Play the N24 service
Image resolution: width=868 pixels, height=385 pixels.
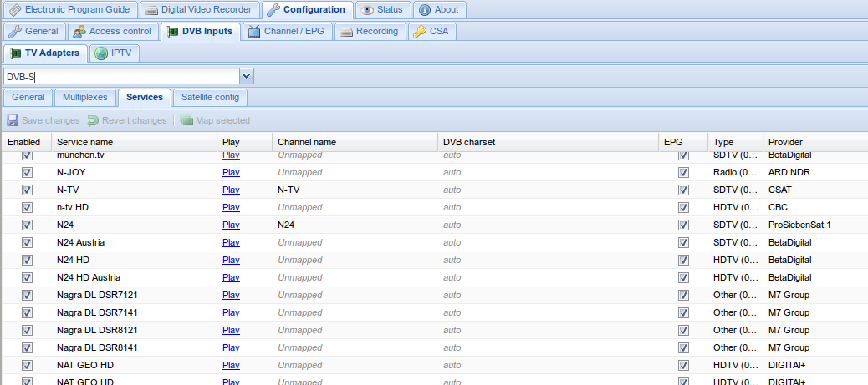(231, 225)
